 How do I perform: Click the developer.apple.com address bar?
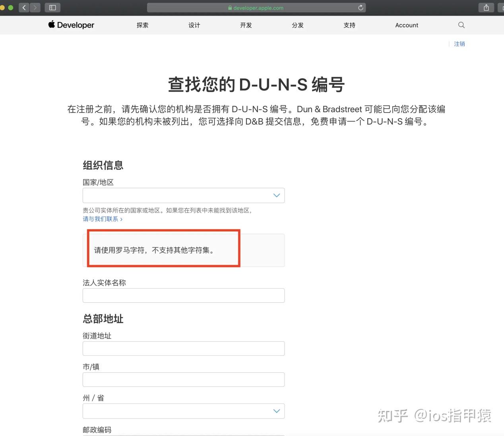click(256, 8)
